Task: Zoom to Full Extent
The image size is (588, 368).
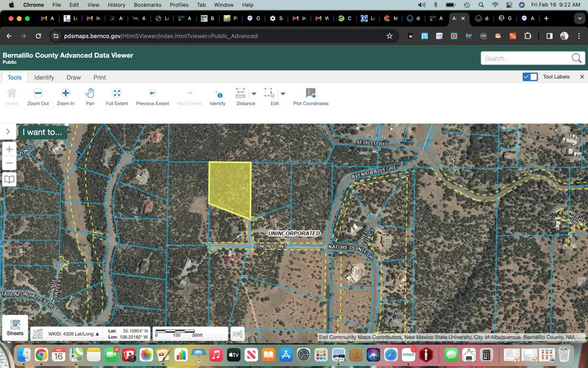Action: tap(117, 97)
